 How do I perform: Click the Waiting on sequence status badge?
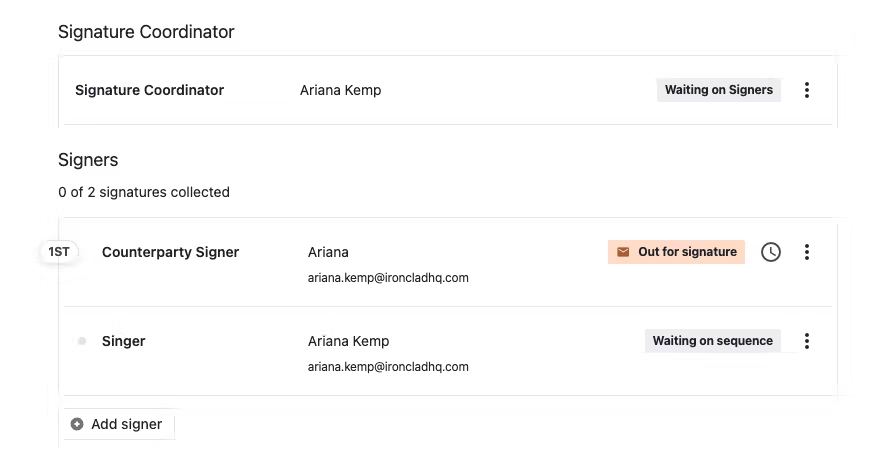tap(712, 341)
